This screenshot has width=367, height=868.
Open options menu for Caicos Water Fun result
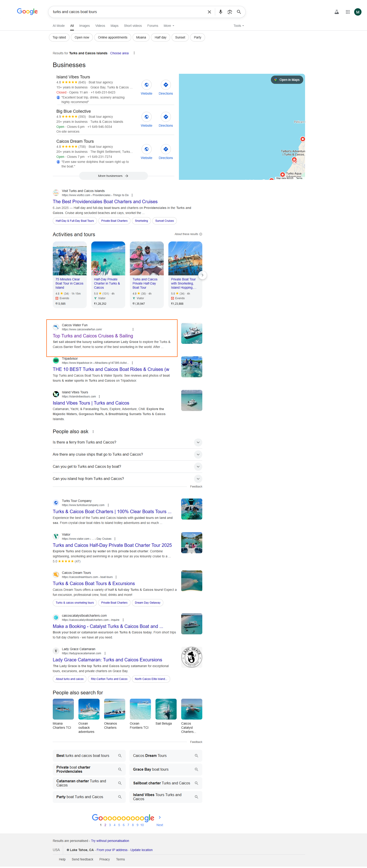click(x=133, y=330)
